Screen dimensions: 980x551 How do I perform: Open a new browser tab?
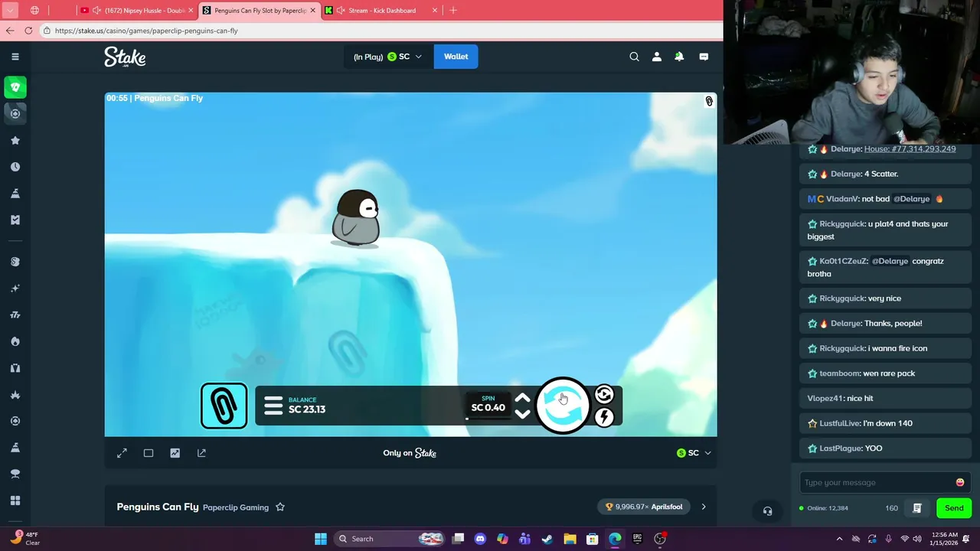coord(453,11)
